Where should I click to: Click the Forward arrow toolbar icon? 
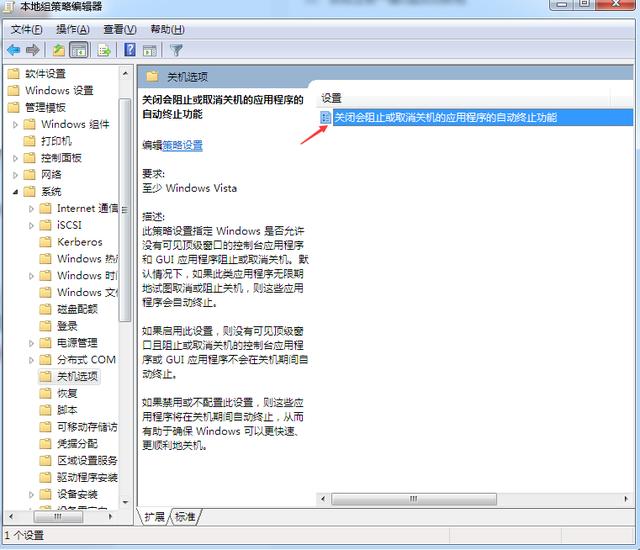(33, 50)
